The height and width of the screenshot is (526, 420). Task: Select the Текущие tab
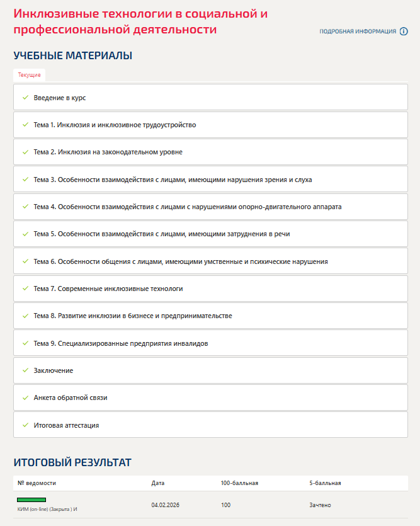click(29, 75)
